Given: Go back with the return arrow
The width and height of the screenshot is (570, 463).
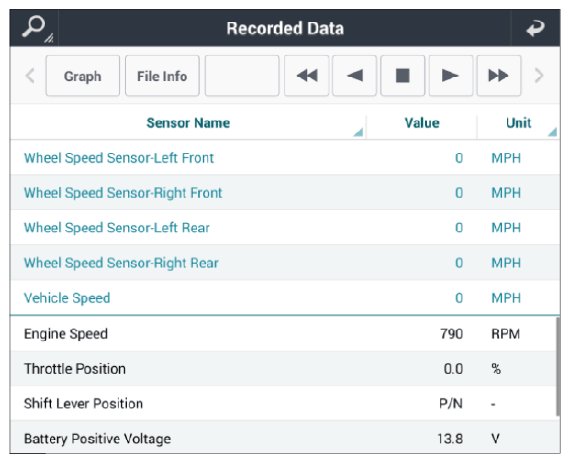Looking at the screenshot, I should click(x=535, y=28).
